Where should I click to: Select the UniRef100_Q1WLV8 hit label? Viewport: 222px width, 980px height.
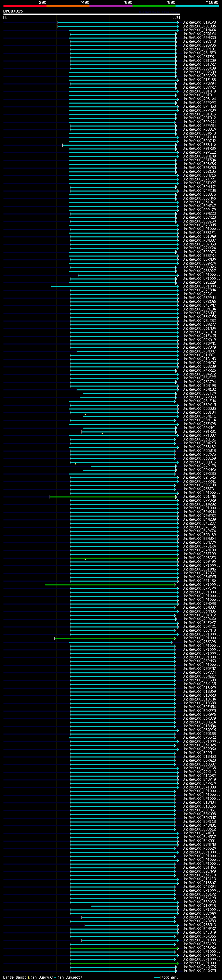click(199, 23)
